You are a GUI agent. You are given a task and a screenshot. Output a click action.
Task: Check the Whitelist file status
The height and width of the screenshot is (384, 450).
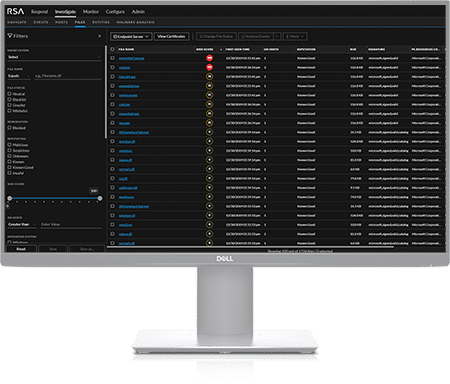point(9,111)
